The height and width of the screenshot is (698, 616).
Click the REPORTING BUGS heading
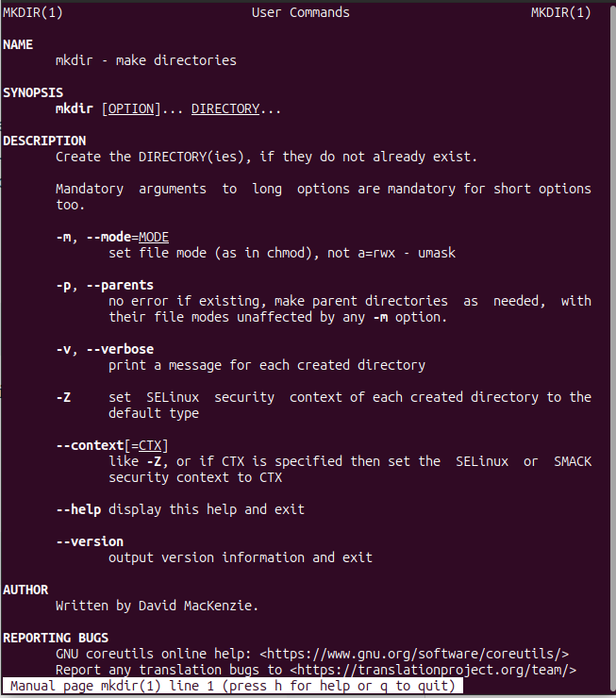(x=56, y=638)
